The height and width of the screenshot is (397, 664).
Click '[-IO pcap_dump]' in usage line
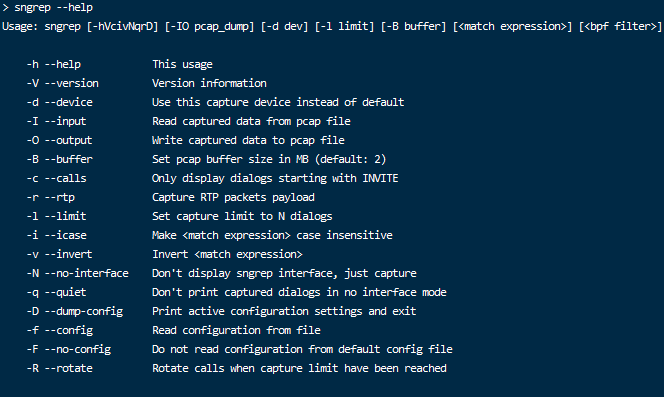(209, 27)
